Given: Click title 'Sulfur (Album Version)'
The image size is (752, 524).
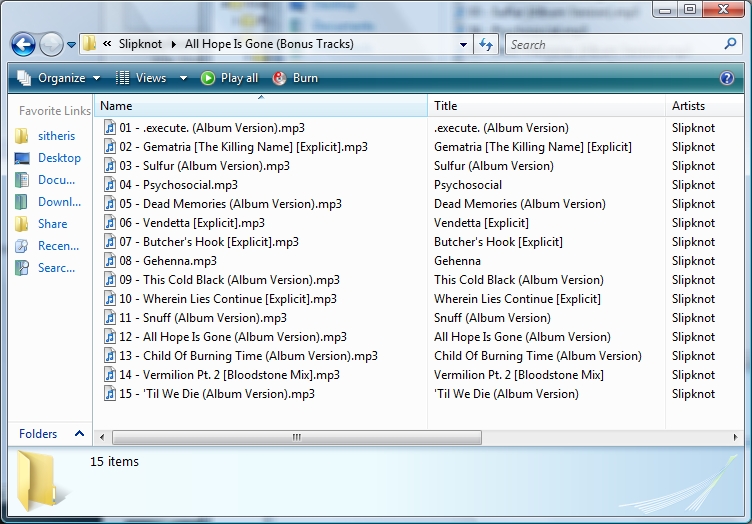Looking at the screenshot, I should click(494, 166).
